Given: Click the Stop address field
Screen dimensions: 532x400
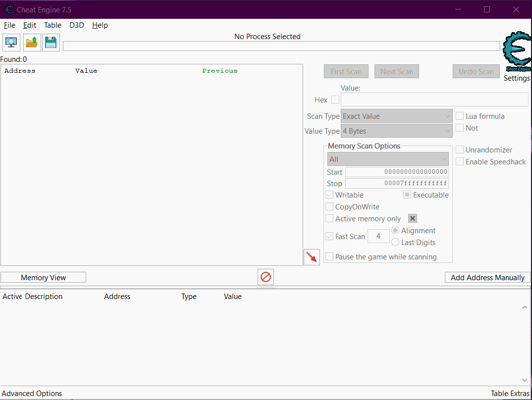Looking at the screenshot, I should (397, 183).
